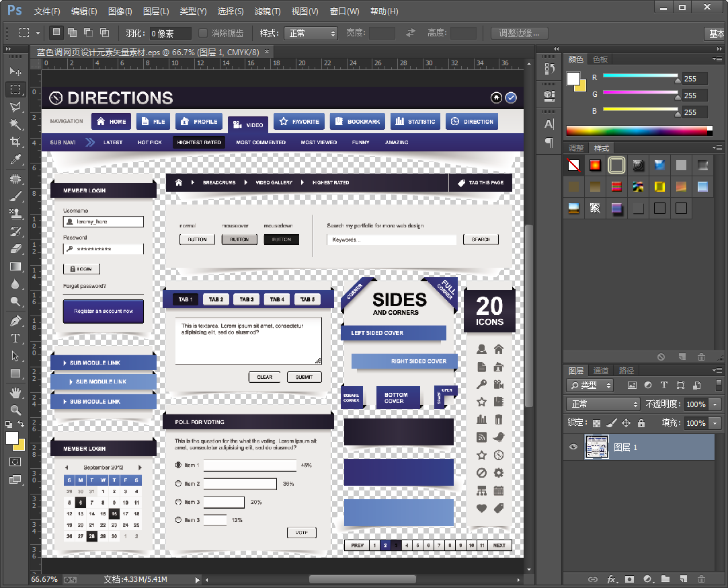Open the 样式 style dropdown
This screenshot has height=588, width=728.
[310, 33]
